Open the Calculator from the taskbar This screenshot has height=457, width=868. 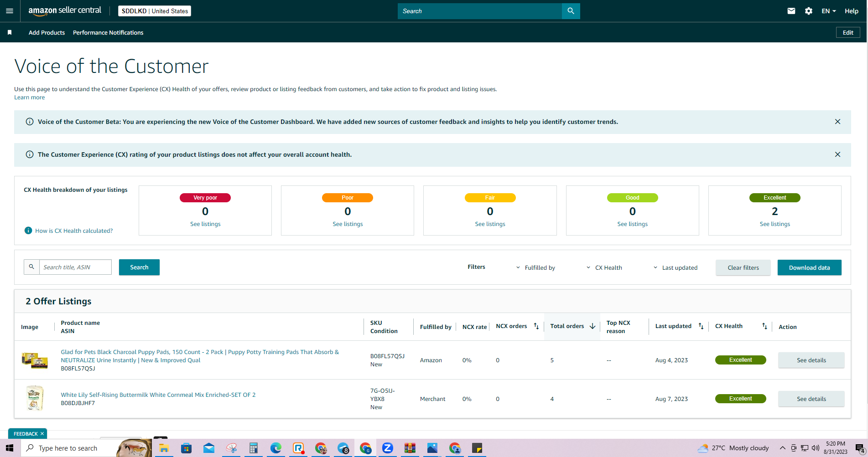(254, 448)
